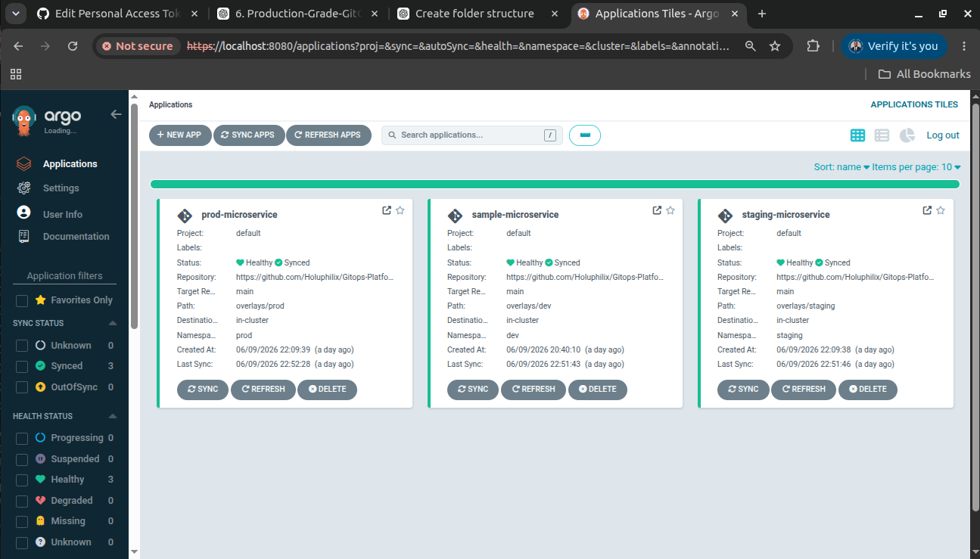This screenshot has width=980, height=559.
Task: Click the REFRESH APPS button
Action: tap(328, 135)
